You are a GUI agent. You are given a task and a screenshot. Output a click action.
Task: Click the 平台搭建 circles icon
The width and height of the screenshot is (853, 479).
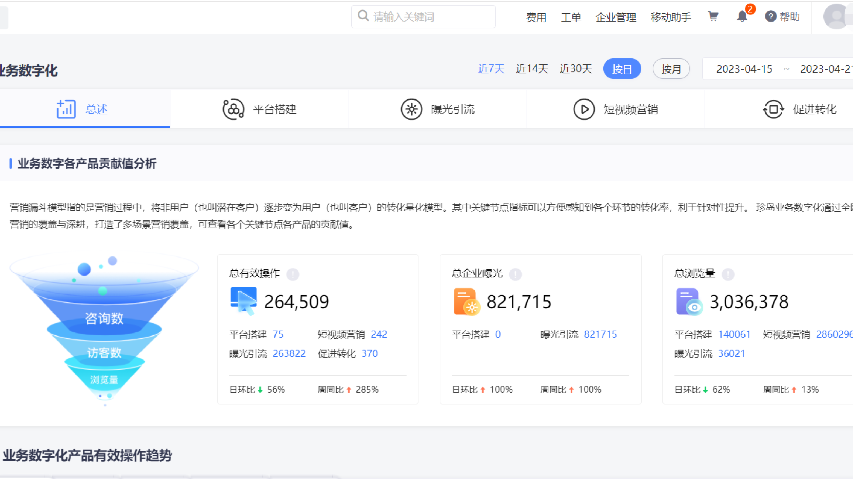click(233, 109)
